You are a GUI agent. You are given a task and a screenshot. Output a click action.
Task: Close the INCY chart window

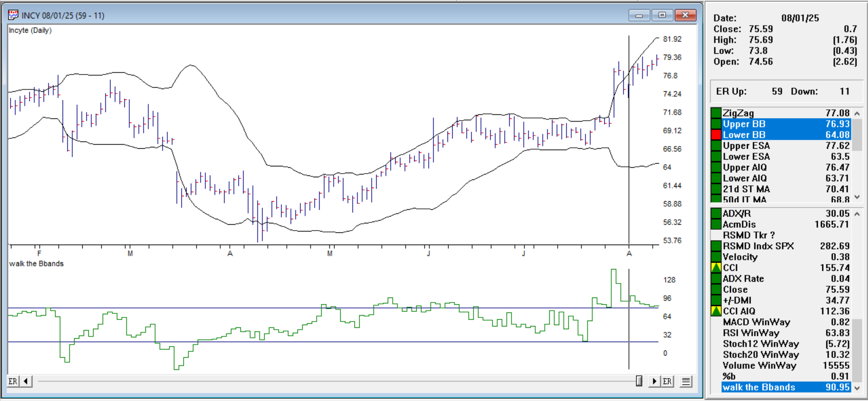tap(685, 15)
